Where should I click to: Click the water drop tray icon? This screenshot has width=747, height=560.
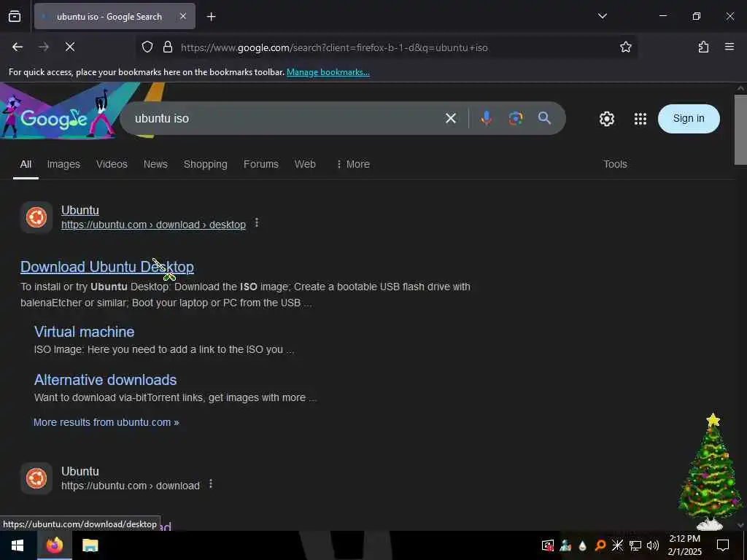tap(583, 545)
